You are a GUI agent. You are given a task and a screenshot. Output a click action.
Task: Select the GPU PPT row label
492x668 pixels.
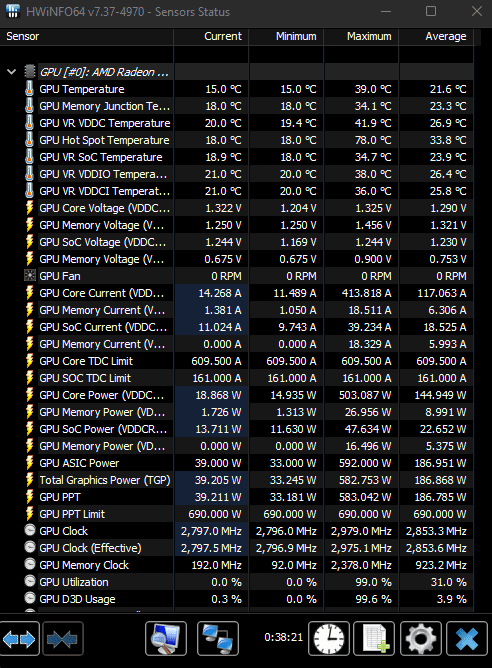tap(60, 497)
